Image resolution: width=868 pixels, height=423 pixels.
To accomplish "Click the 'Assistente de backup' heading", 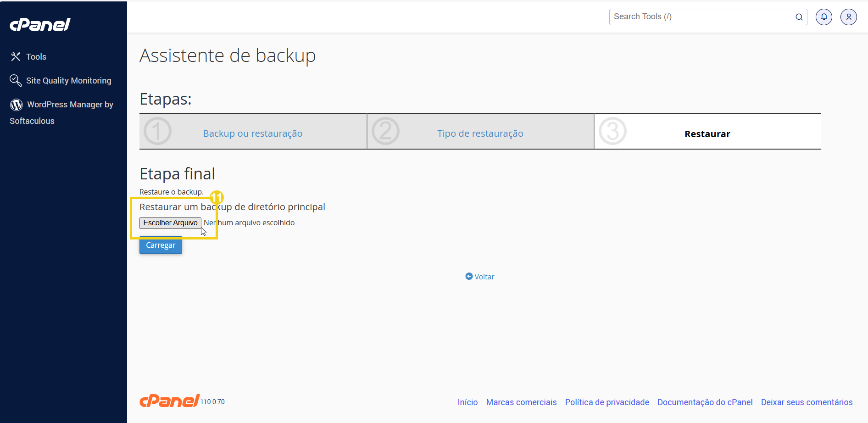I will pos(228,56).
